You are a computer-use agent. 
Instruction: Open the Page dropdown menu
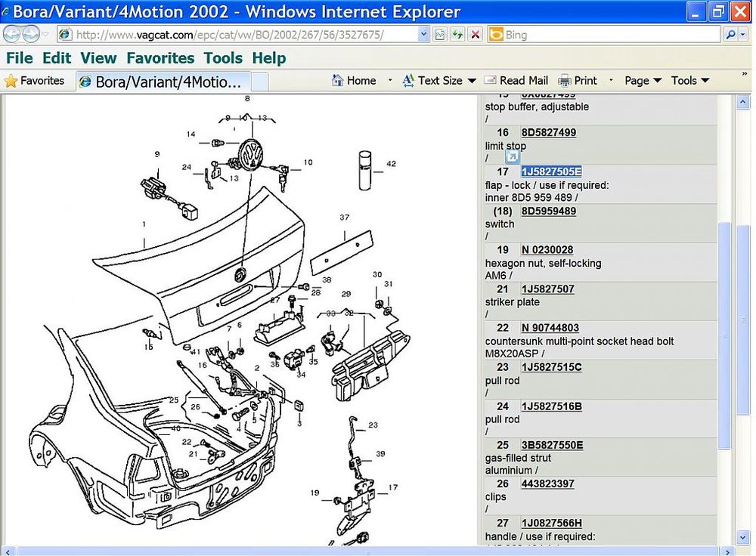(643, 81)
